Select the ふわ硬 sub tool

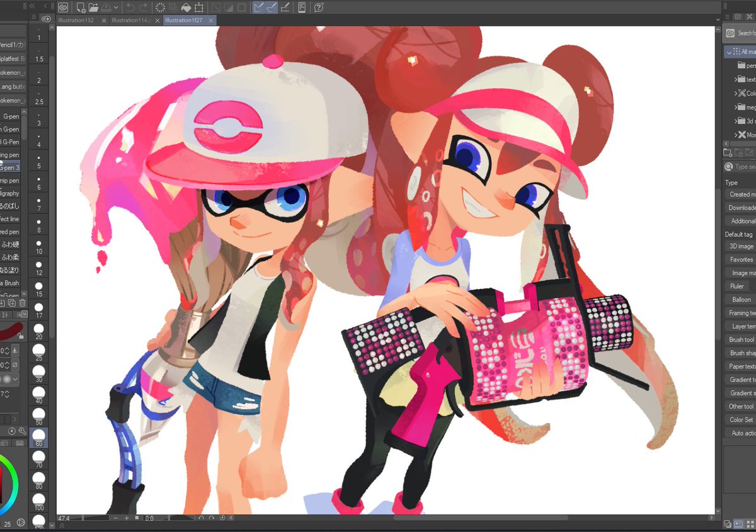tap(10, 244)
